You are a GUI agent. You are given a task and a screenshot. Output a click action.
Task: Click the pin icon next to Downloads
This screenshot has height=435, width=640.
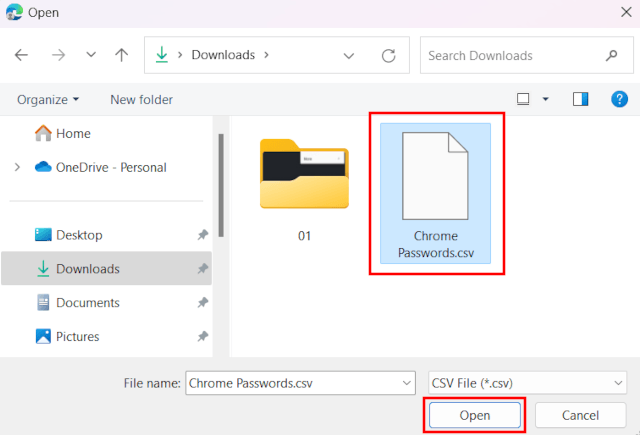203,269
